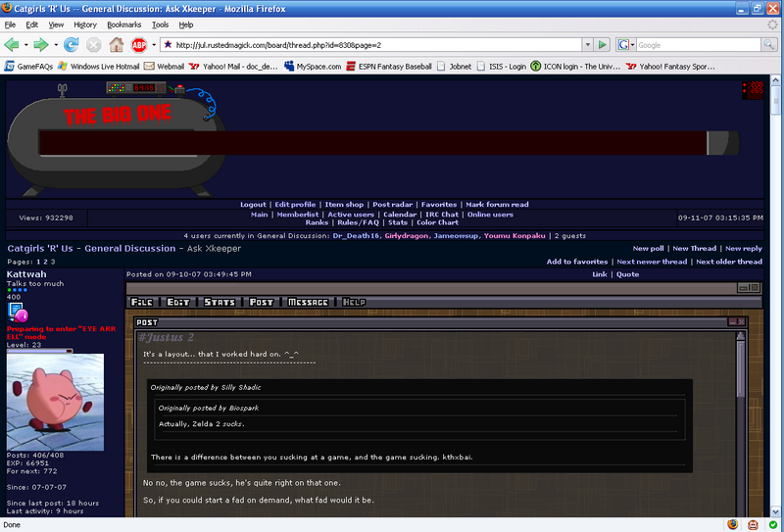Click the green Back arrow button
This screenshot has width=784, height=532.
click(12, 45)
